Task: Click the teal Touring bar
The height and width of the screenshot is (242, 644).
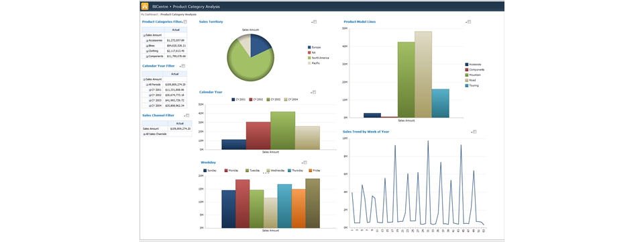Action: tap(440, 104)
